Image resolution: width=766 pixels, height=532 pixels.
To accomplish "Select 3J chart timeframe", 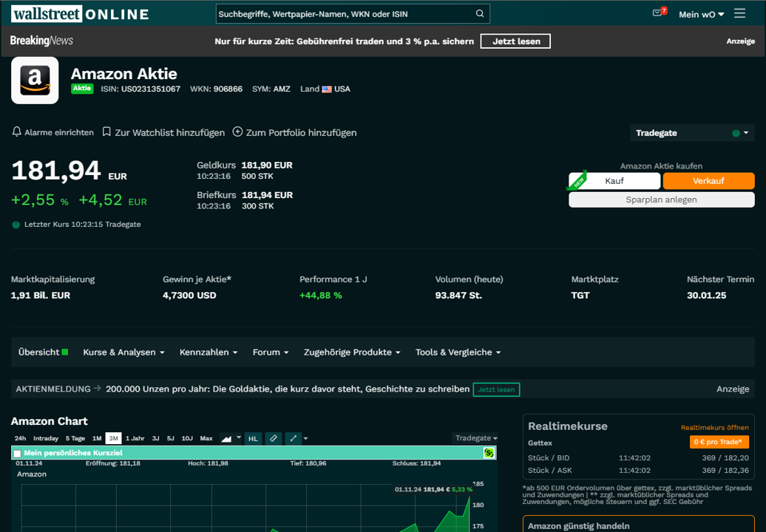I will coord(155,438).
